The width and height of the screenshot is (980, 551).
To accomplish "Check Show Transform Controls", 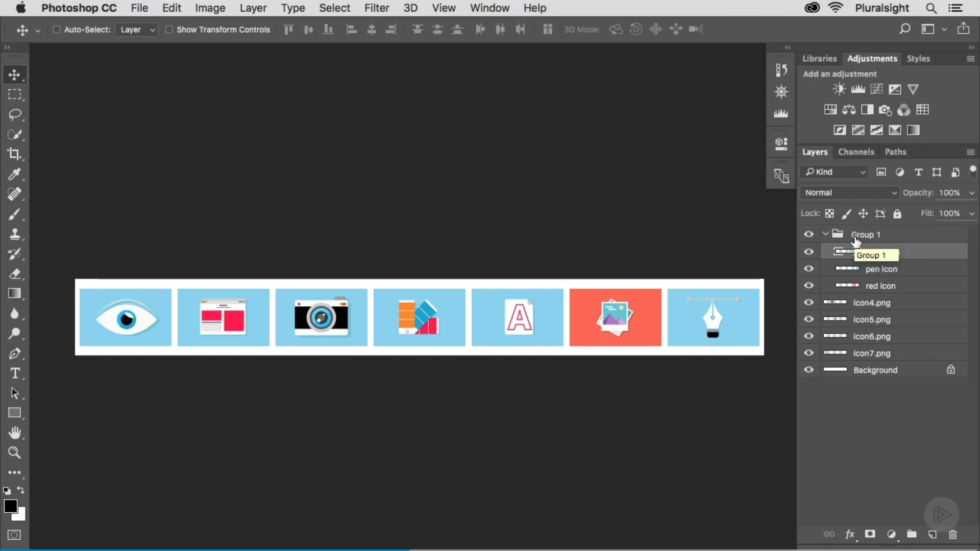I will point(169,30).
